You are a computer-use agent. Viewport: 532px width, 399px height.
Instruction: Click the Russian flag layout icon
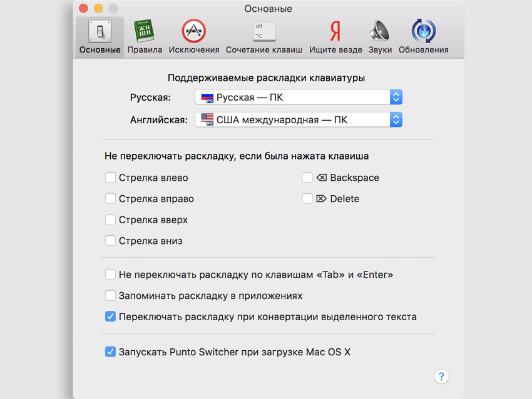point(207,98)
